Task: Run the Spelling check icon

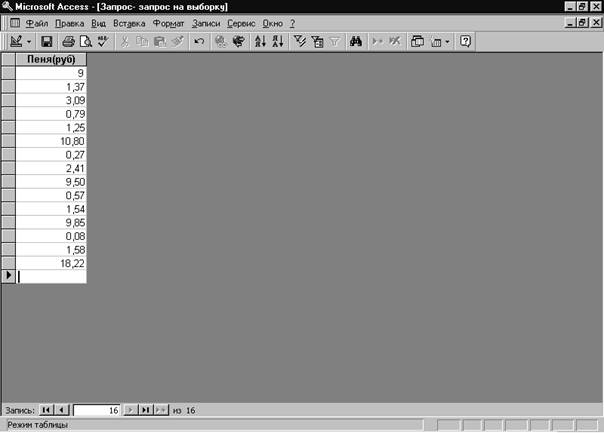Action: pos(103,41)
